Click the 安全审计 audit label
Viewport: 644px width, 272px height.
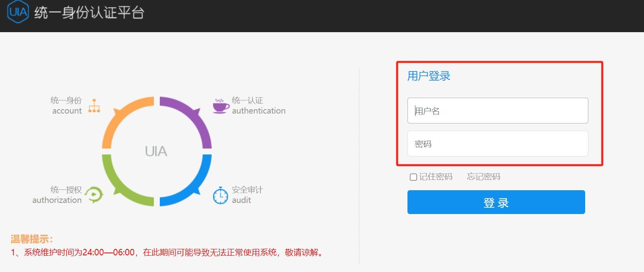[x=247, y=195]
